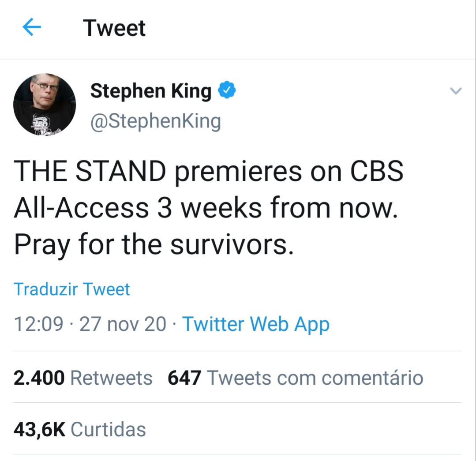Open Stephen King's profile picture
Viewport: 476px width, 461px height.
coord(44,105)
